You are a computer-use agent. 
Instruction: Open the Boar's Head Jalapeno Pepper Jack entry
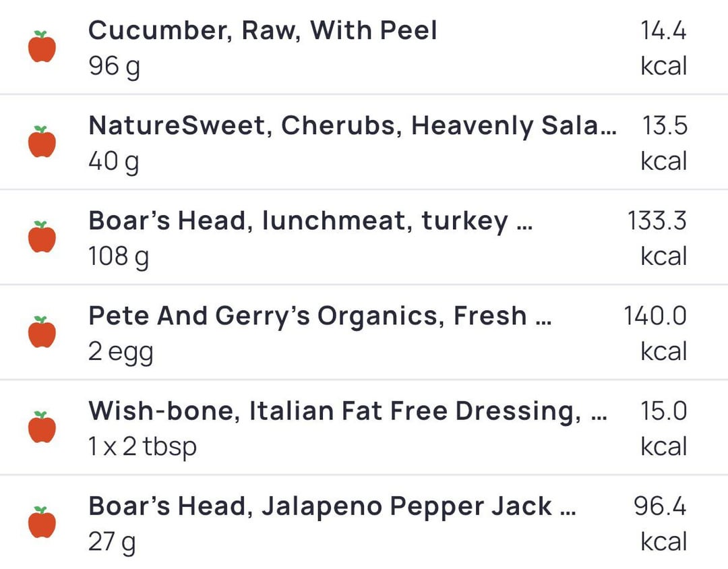coord(364,522)
